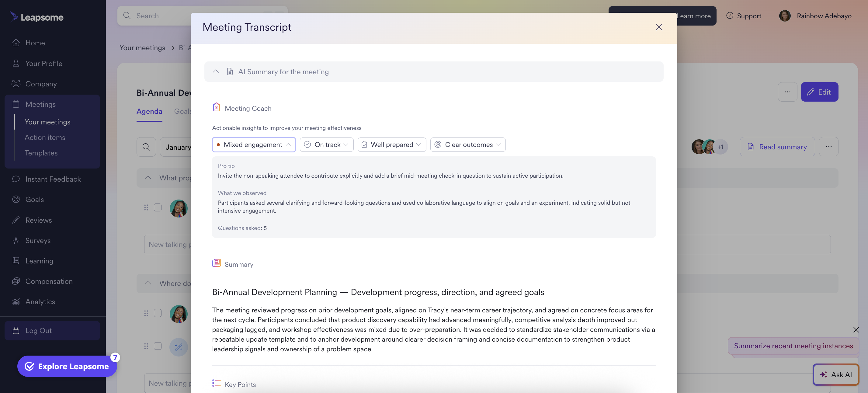Open the On track dropdown
This screenshot has height=393, width=868.
(x=326, y=144)
